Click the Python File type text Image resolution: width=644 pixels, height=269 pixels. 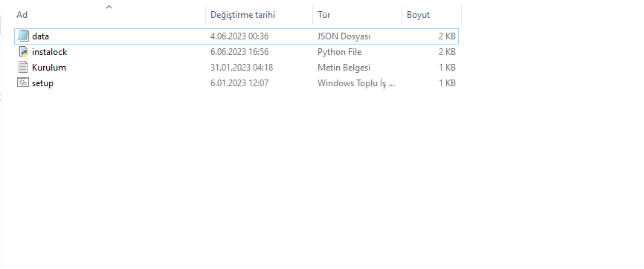click(x=339, y=52)
